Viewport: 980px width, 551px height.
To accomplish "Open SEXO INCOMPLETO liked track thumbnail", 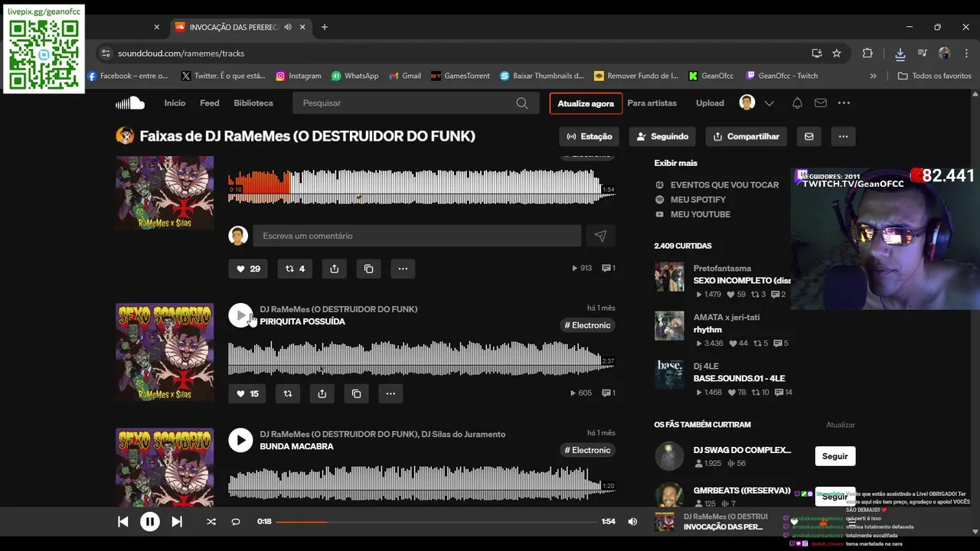I will pyautogui.click(x=669, y=277).
